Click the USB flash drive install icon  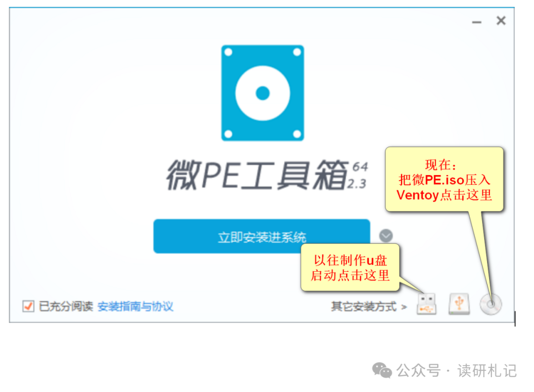pos(426,304)
